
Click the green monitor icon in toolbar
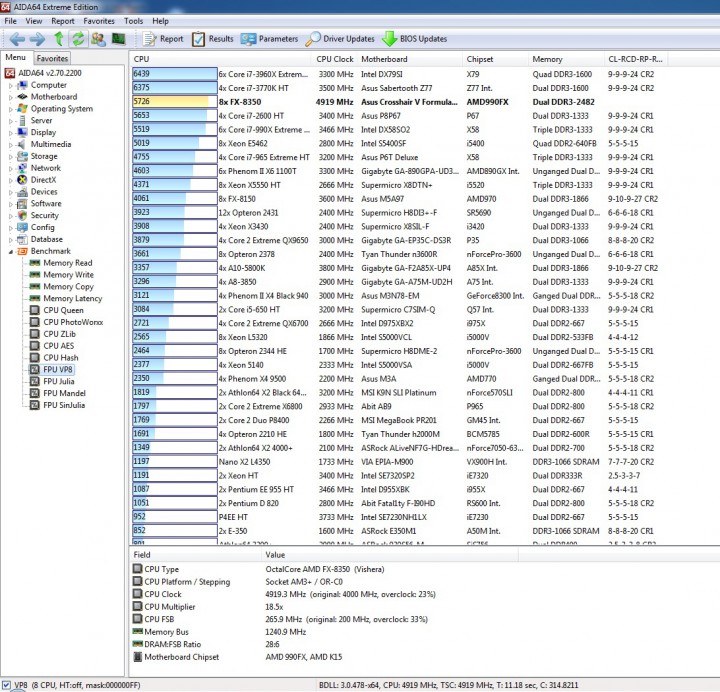pos(118,39)
